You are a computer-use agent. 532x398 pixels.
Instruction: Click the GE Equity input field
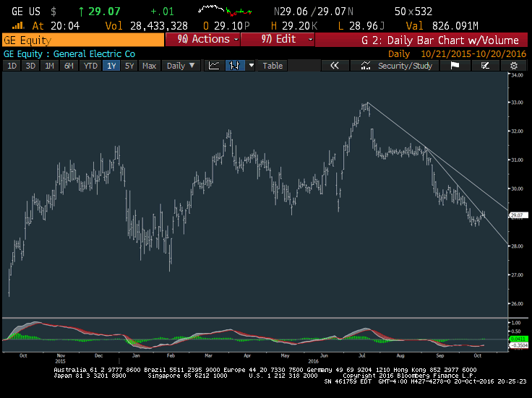tap(83, 40)
